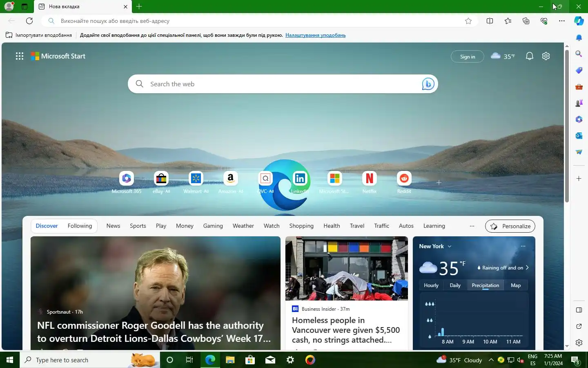This screenshot has width=588, height=368.
Task: Open a new tab
Action: pyautogui.click(x=139, y=7)
